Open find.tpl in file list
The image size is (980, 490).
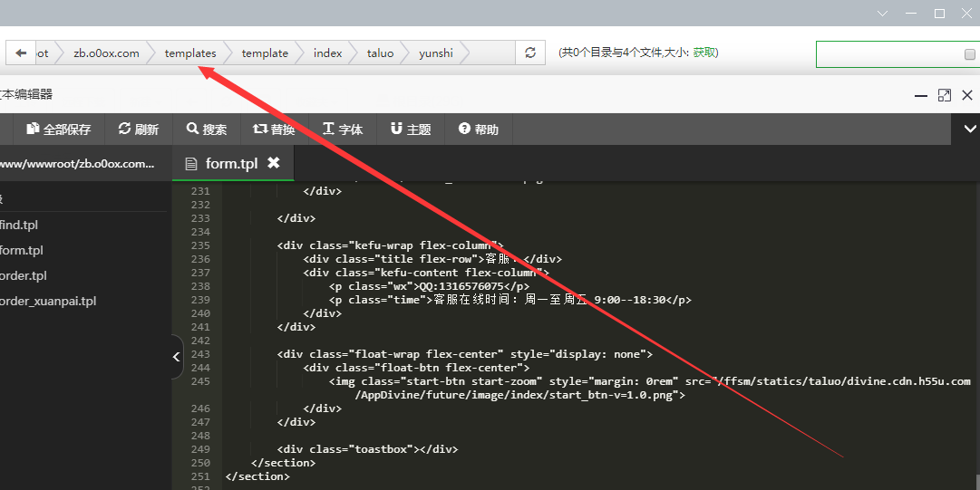point(18,225)
